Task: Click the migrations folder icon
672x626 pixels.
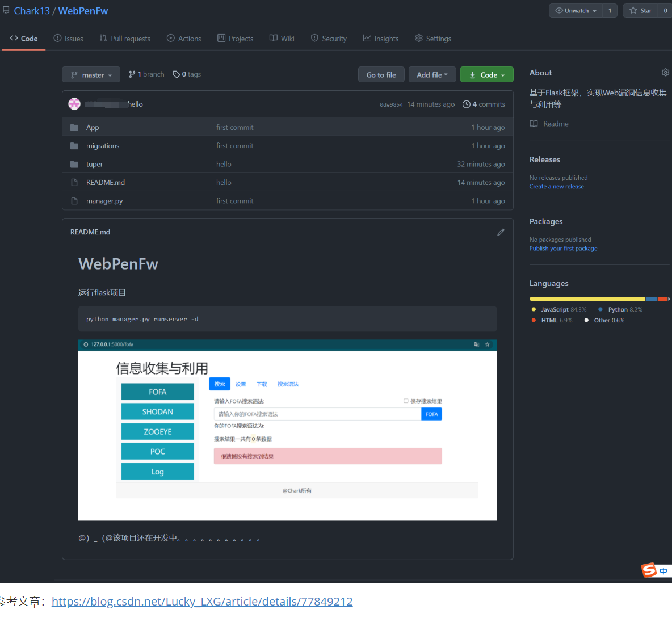Action: (x=74, y=146)
